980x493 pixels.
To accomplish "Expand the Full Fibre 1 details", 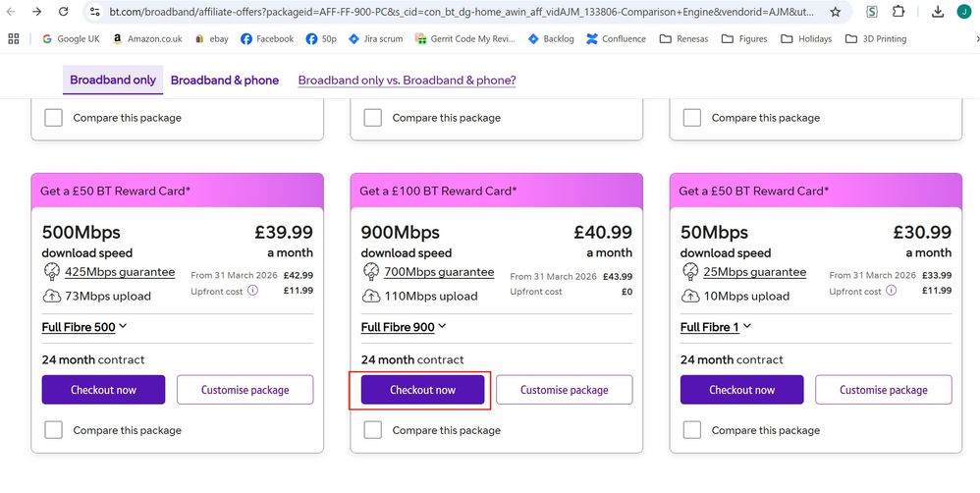I will 716,327.
